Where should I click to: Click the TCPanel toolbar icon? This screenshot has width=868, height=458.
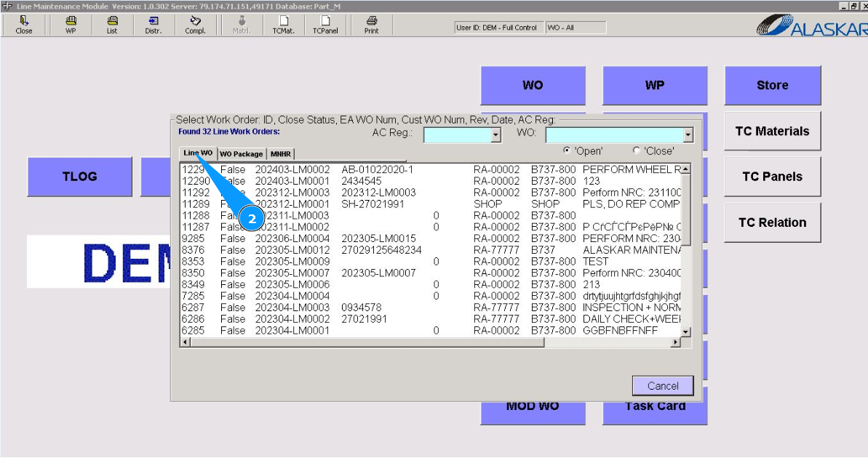pyautogui.click(x=325, y=25)
